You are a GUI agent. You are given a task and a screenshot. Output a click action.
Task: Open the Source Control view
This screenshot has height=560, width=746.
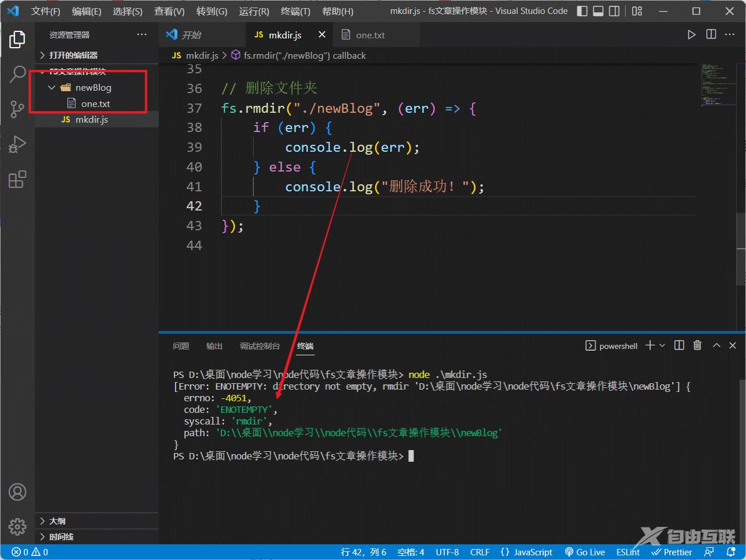click(x=17, y=109)
